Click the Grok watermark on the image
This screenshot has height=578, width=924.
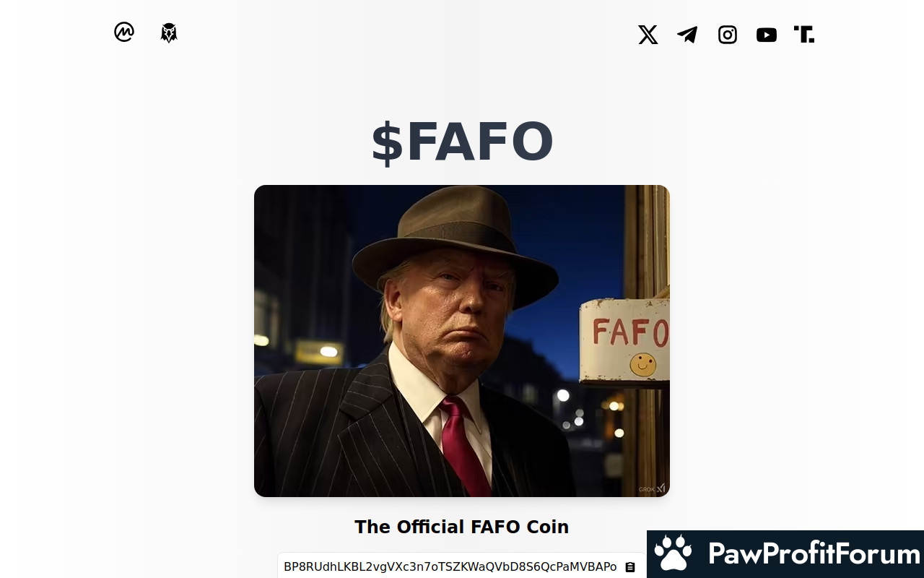pos(652,488)
